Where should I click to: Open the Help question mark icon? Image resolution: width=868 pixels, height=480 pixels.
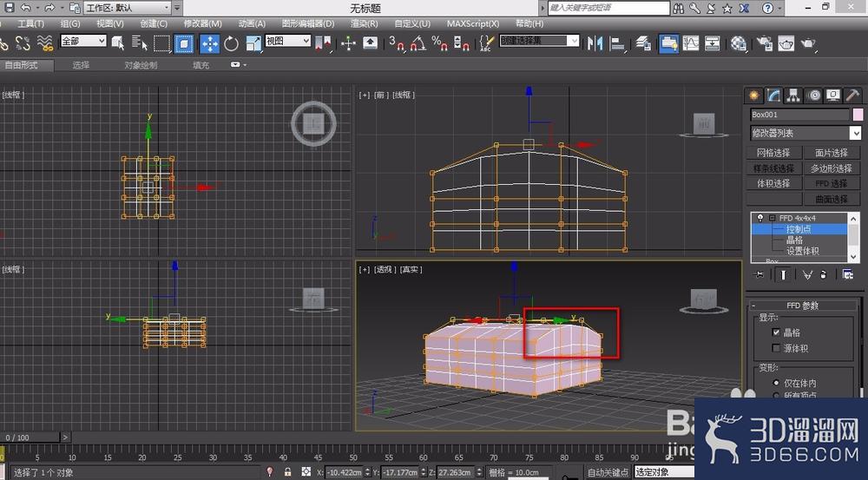coord(767,9)
